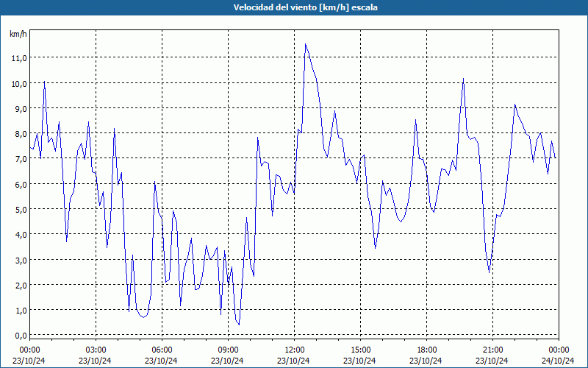Click the 2,0 y-axis value
The image size is (588, 368).
pos(21,286)
